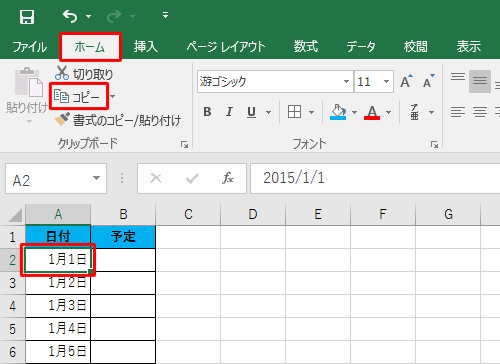The width and height of the screenshot is (500, 364).
Task: Switch to the 挿入 tab
Action: 145,47
